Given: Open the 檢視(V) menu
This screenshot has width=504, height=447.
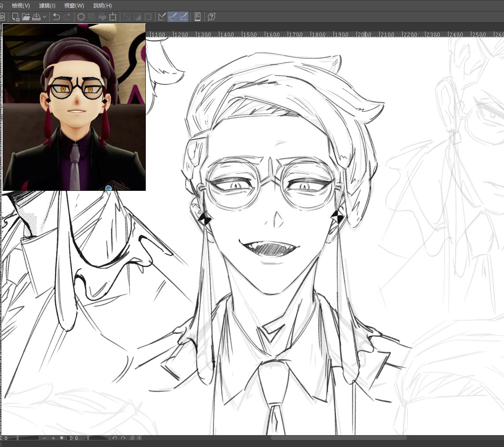Looking at the screenshot, I should 21,5.
